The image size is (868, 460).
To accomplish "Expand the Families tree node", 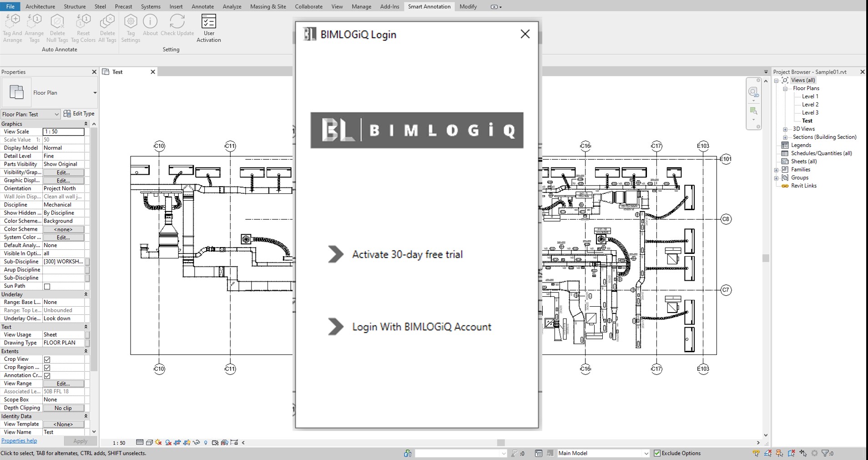I will [x=777, y=170].
